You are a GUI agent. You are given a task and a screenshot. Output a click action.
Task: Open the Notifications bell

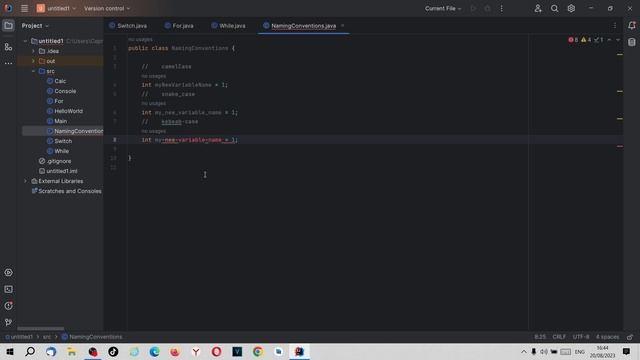[x=632, y=25]
